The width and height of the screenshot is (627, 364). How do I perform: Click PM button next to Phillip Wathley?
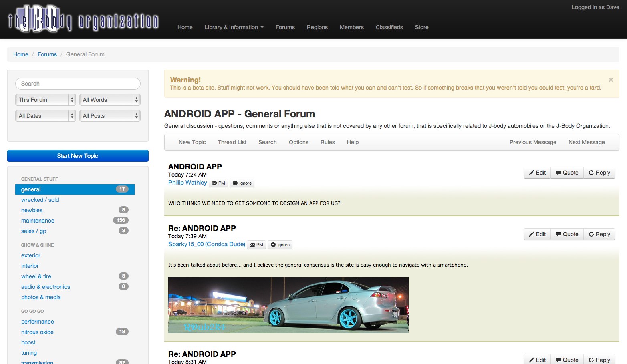218,183
